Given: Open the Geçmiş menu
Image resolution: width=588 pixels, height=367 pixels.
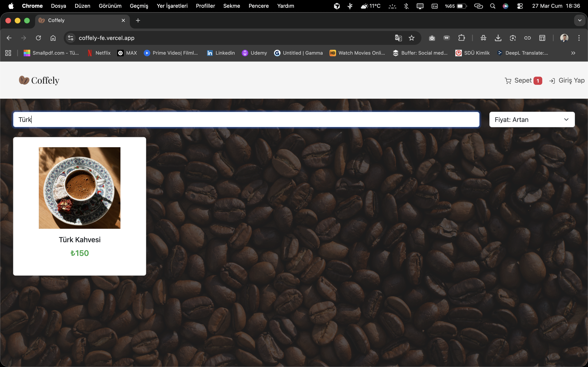Looking at the screenshot, I should (139, 6).
